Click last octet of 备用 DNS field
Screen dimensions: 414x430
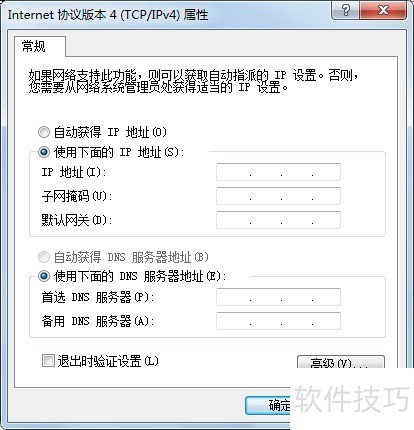coord(326,321)
